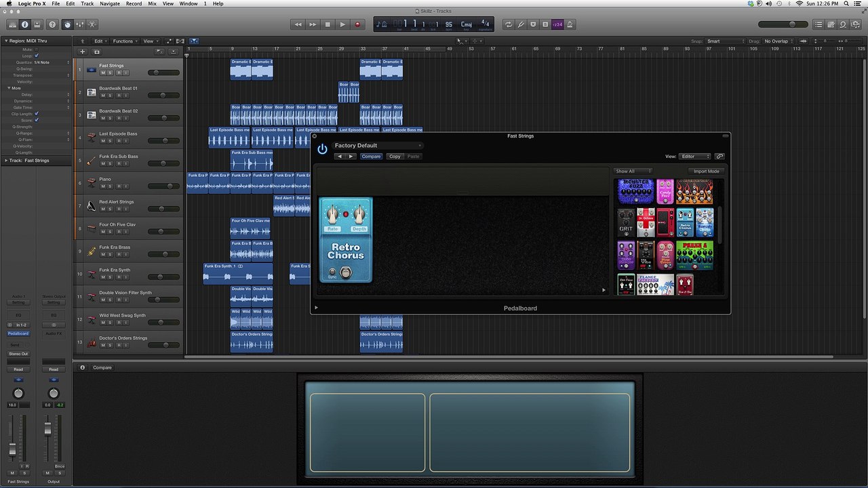This screenshot has width=868, height=488.
Task: Open the Show All pedal filter dropdown
Action: point(633,171)
